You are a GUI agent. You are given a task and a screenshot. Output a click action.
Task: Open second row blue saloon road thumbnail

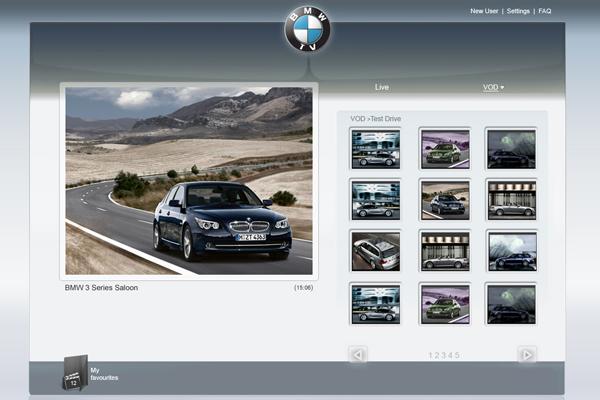[445, 200]
